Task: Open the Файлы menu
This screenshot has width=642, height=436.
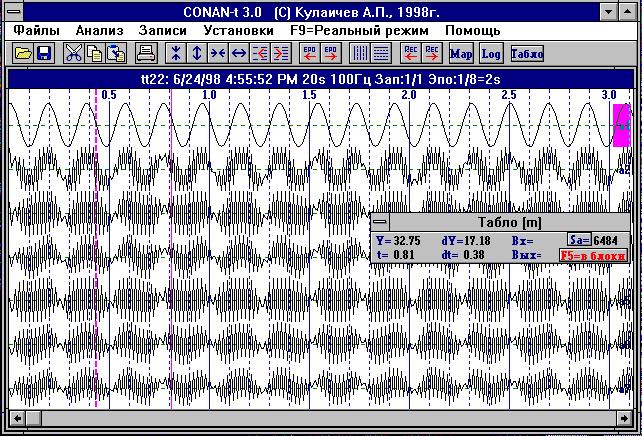Action: [x=37, y=31]
